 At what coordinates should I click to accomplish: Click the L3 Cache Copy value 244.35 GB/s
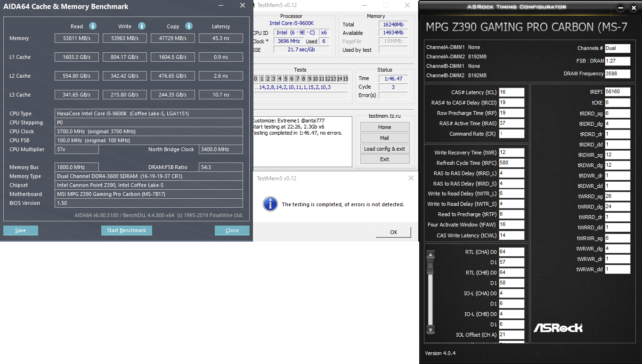click(173, 95)
